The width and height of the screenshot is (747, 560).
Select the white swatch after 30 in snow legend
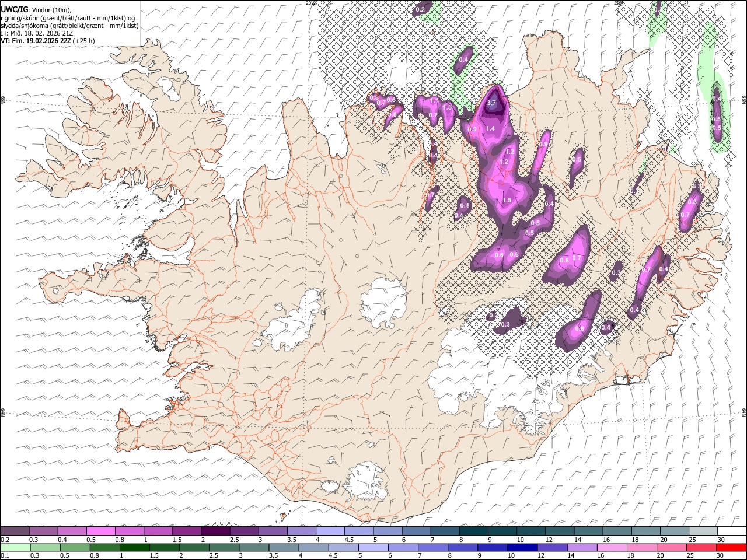click(x=731, y=531)
